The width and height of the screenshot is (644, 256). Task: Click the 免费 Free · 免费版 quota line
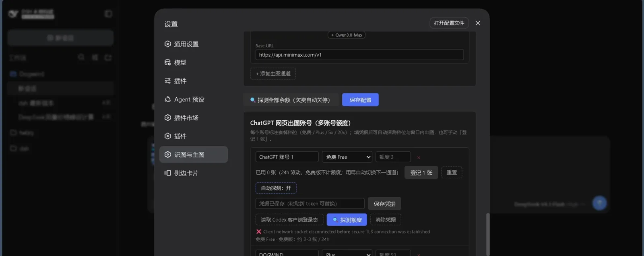coord(292,239)
